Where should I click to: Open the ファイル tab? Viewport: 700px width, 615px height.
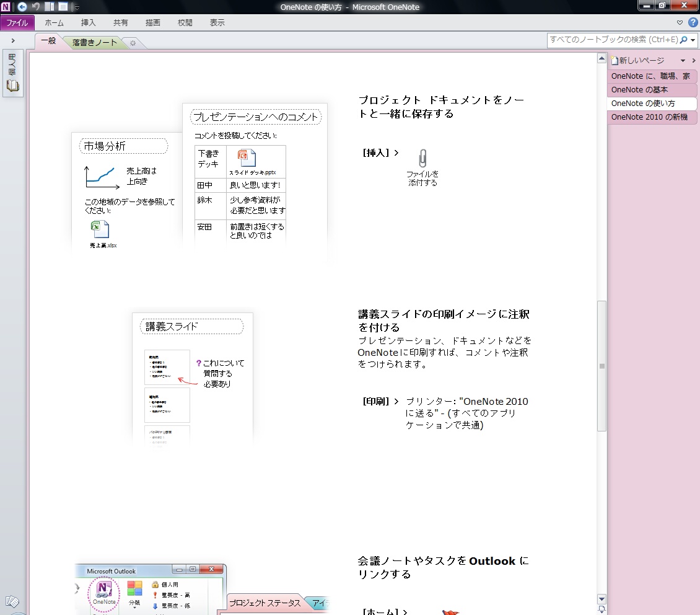[x=17, y=23]
